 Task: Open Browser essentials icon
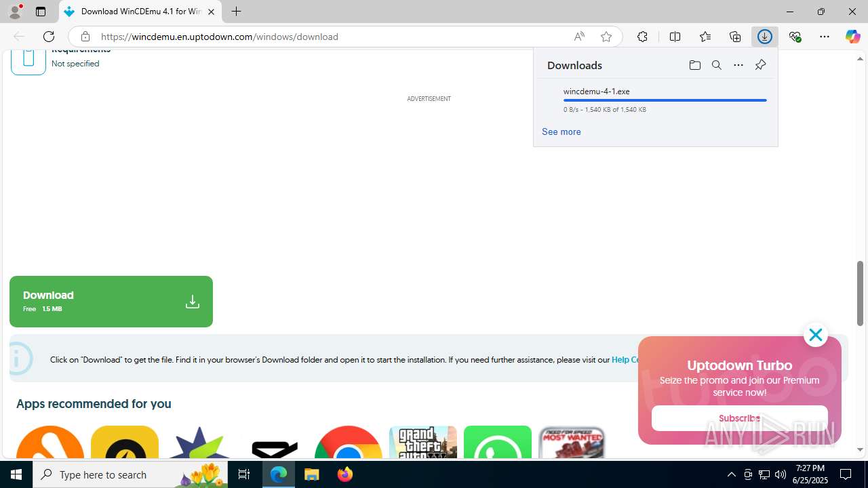tap(795, 37)
